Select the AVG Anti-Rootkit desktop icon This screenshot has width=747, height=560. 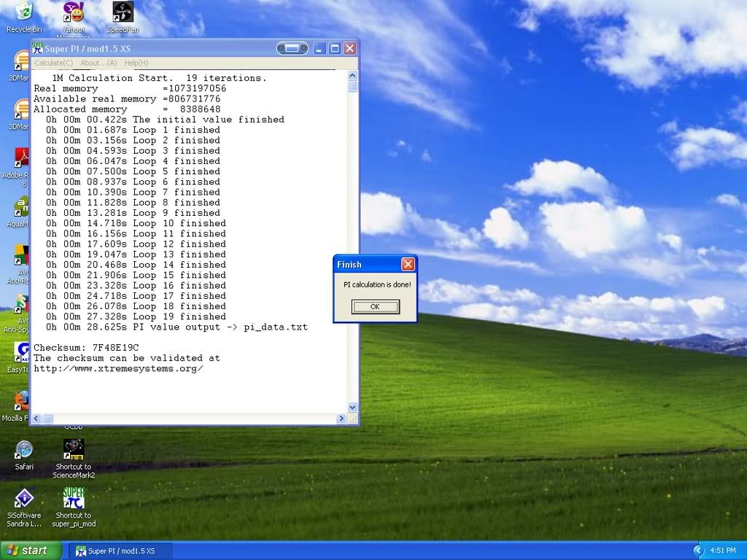pyautogui.click(x=20, y=264)
